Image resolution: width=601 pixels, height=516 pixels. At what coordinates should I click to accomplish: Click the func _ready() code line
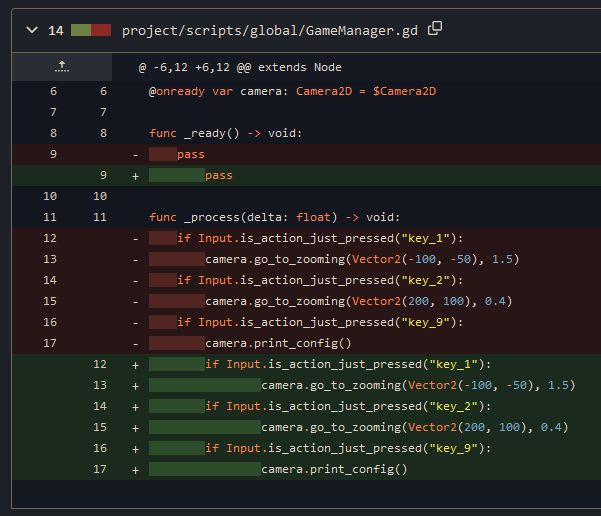pos(225,133)
